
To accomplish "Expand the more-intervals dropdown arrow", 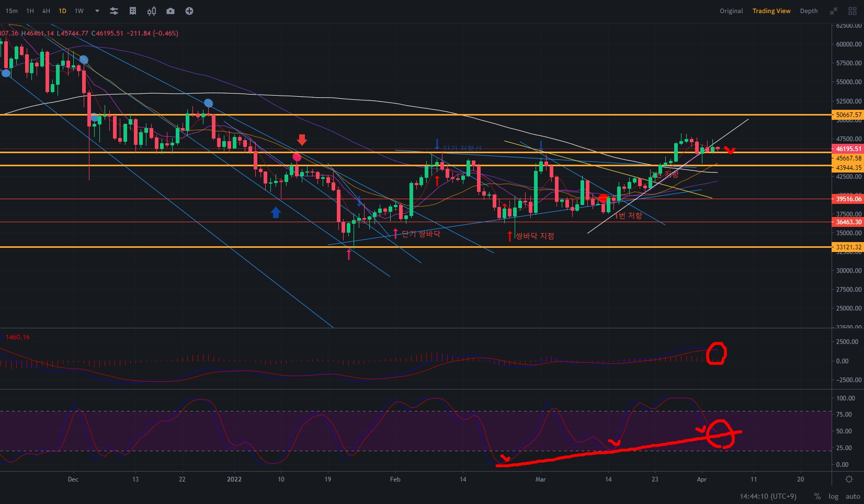I will click(97, 11).
